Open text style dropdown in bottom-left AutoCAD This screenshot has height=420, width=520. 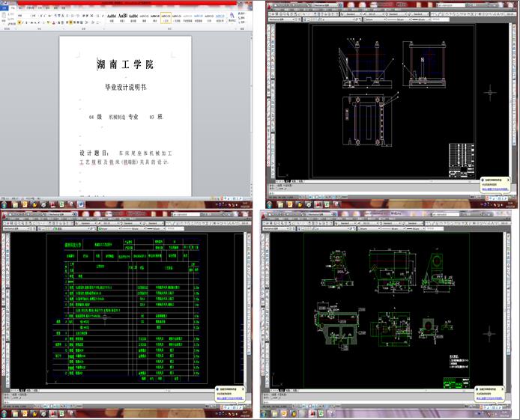[87, 223]
